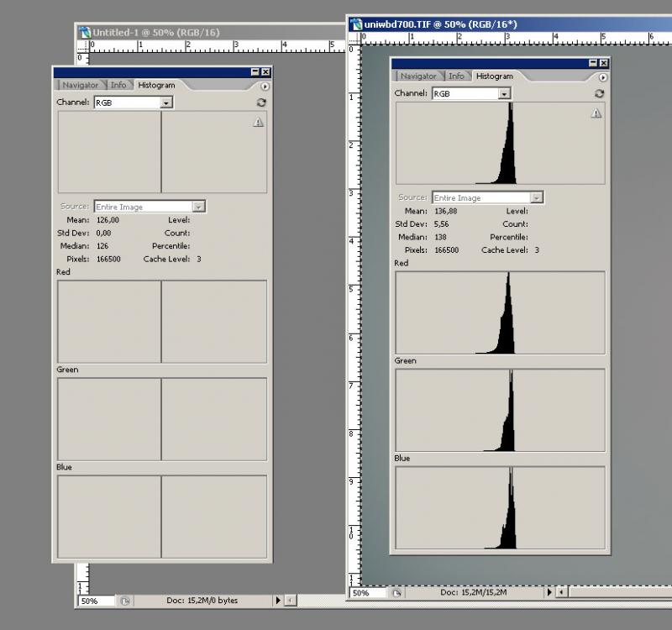Collapse the histogram palette over uniwbd700.TIF
The height and width of the screenshot is (630, 672).
click(x=593, y=63)
